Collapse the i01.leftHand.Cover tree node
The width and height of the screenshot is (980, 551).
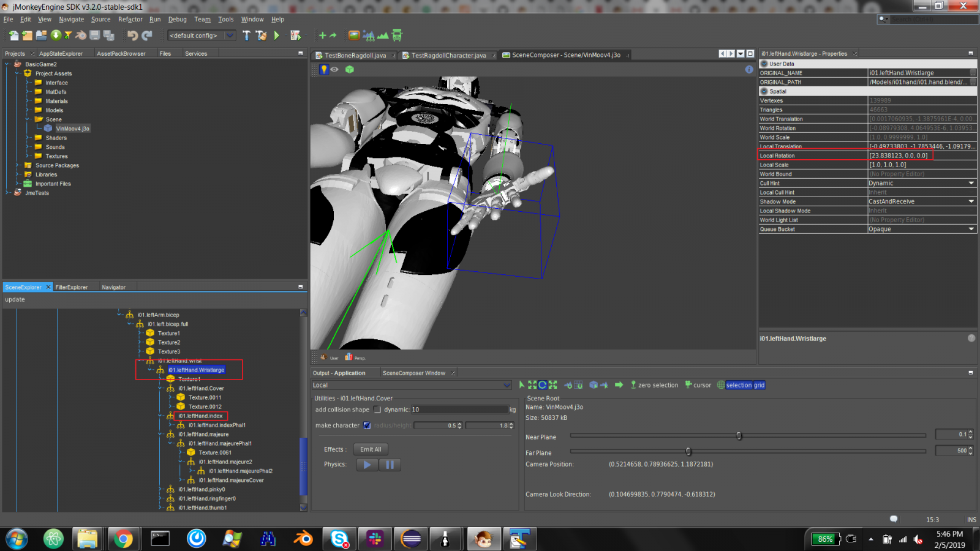pyautogui.click(x=160, y=388)
